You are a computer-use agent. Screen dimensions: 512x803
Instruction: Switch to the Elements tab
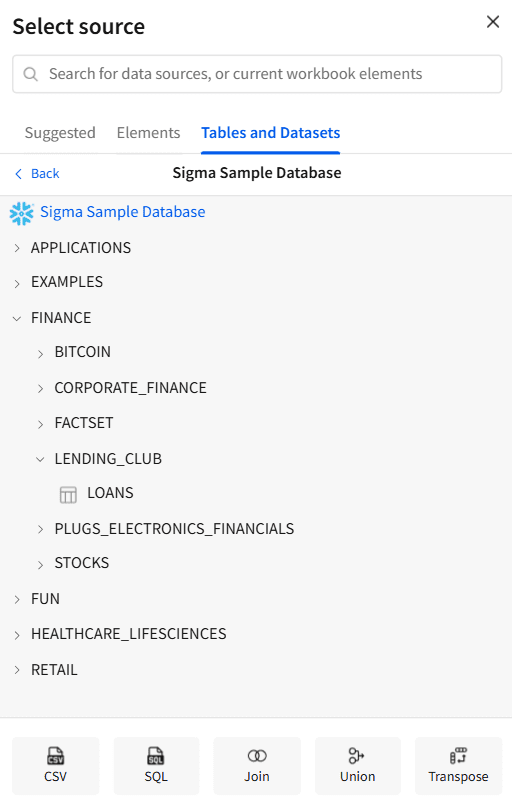148,133
